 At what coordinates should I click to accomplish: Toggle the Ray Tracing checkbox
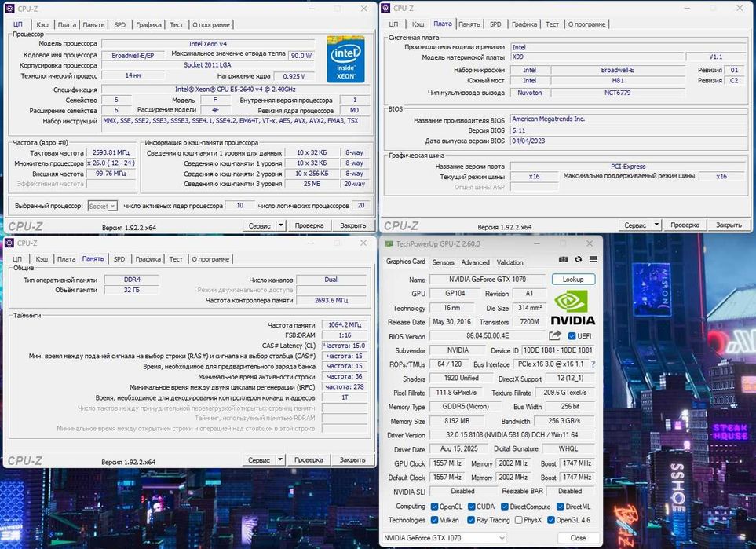pyautogui.click(x=470, y=520)
